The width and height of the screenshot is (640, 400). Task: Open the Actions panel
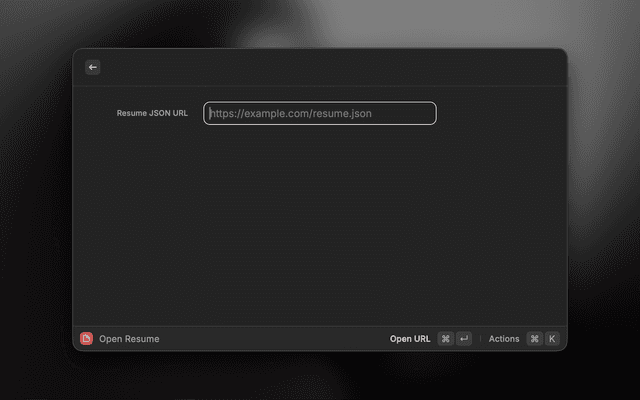tap(504, 339)
